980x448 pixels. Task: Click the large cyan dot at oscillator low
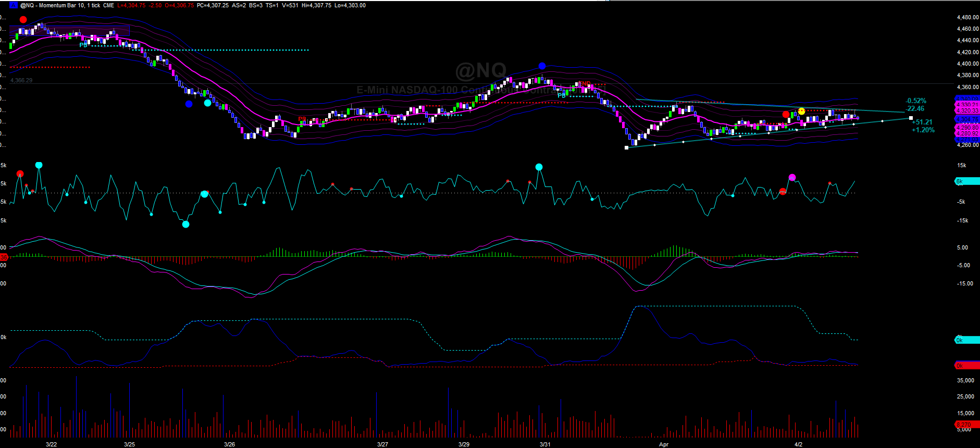point(185,225)
